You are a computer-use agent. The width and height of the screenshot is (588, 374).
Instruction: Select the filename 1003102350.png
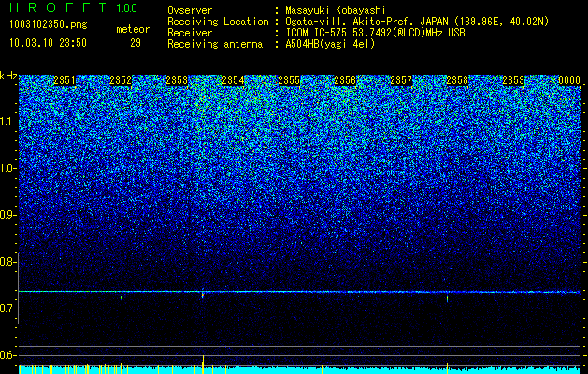(x=49, y=25)
